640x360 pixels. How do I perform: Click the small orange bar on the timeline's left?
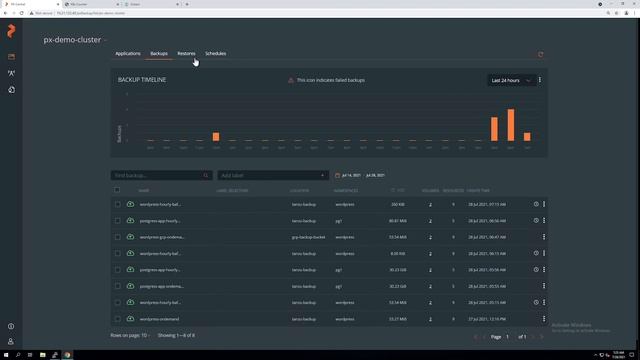point(216,137)
